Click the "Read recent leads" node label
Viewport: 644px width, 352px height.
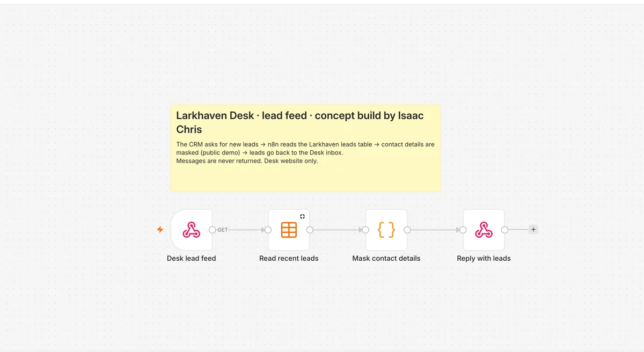pos(289,259)
